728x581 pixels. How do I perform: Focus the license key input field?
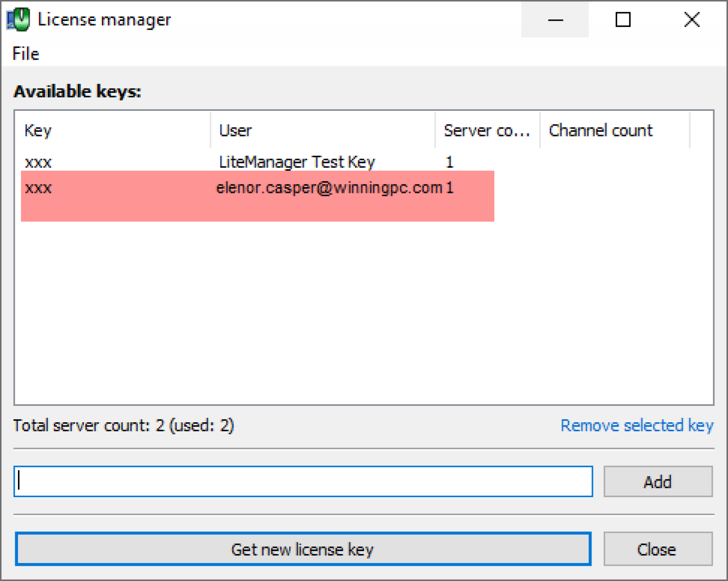[303, 481]
